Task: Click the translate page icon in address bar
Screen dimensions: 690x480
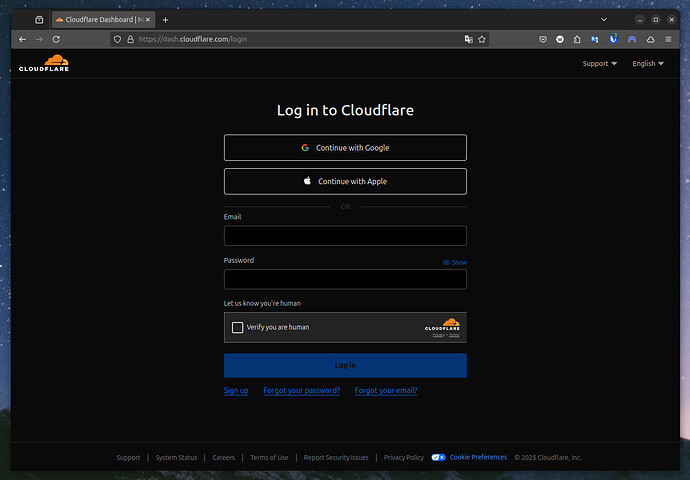Action: (469, 39)
